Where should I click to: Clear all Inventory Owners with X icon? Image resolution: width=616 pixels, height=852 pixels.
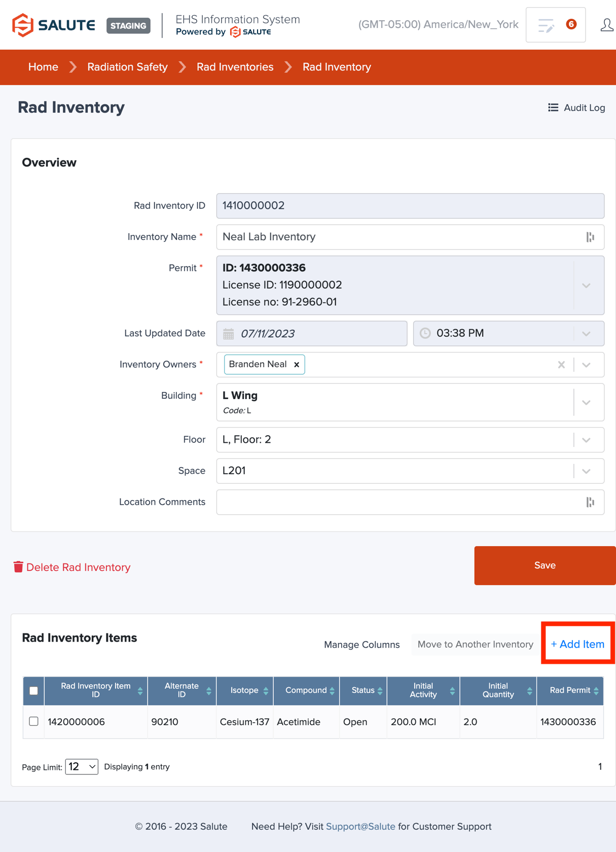click(561, 365)
